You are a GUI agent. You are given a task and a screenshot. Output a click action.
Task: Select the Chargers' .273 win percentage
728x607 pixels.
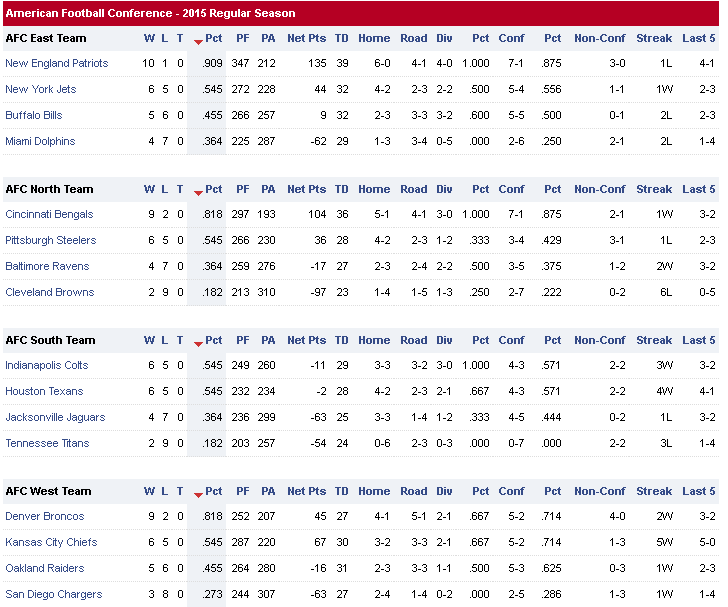pyautogui.click(x=212, y=594)
